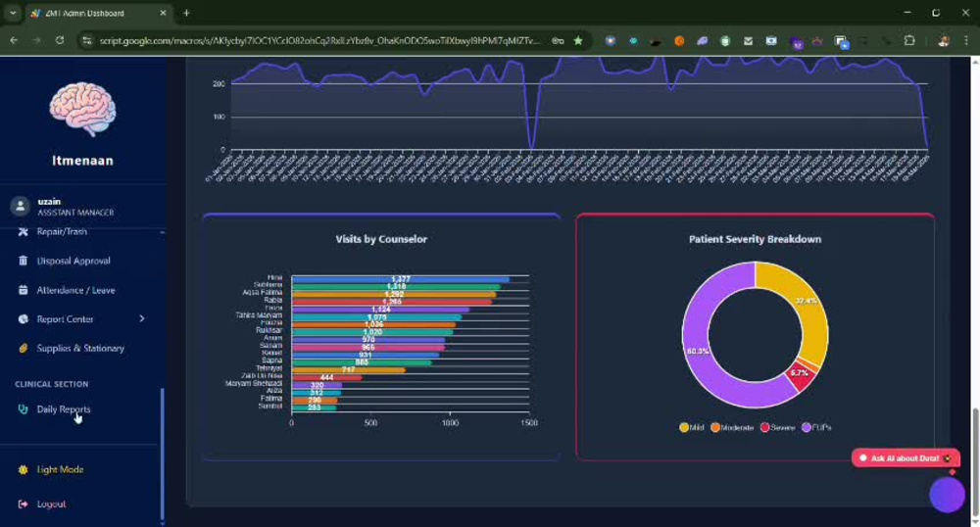Click the Tahira Maryam bar 1,075
This screenshot has height=527, width=980.
coord(376,317)
